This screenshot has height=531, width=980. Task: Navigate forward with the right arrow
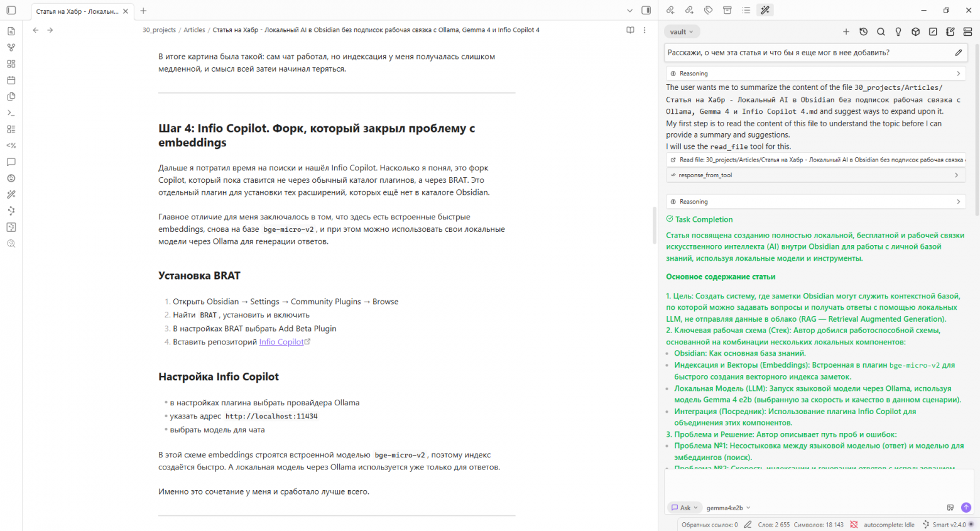pos(50,30)
